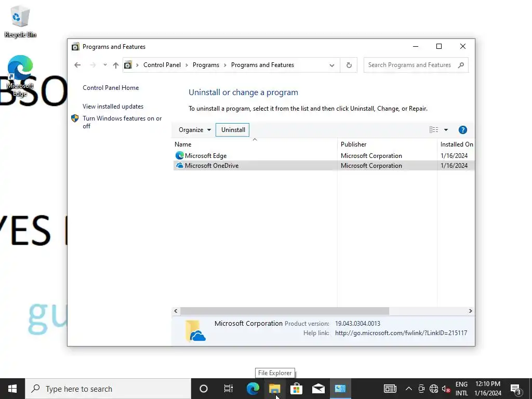This screenshot has width=532, height=399.
Task: Open Cortana from the taskbar
Action: [x=204, y=389]
